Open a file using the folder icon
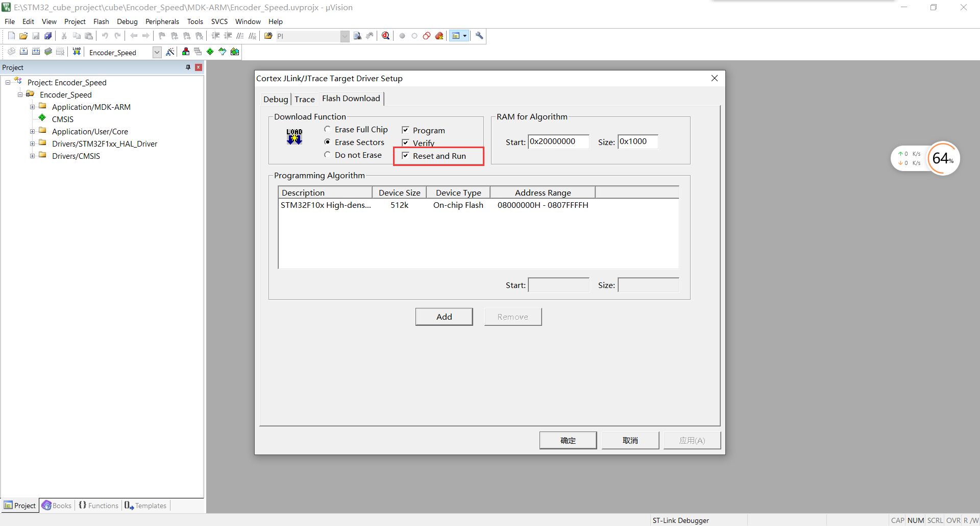The image size is (980, 526). click(23, 36)
